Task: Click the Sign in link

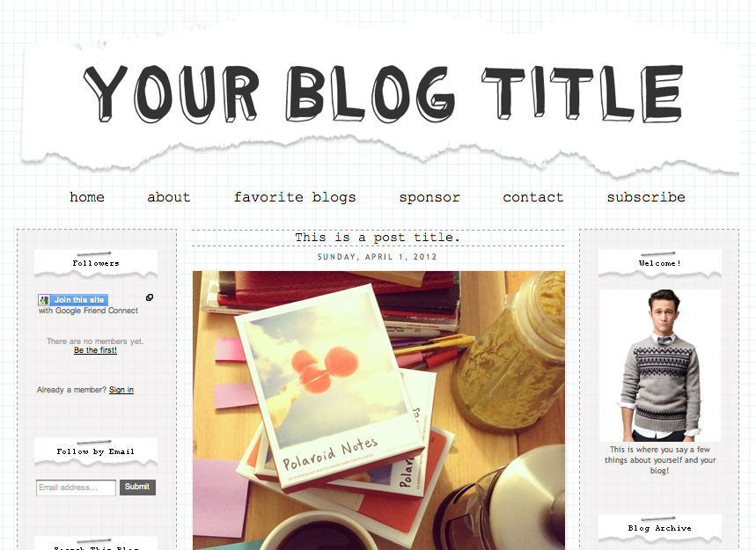Action: 121,390
